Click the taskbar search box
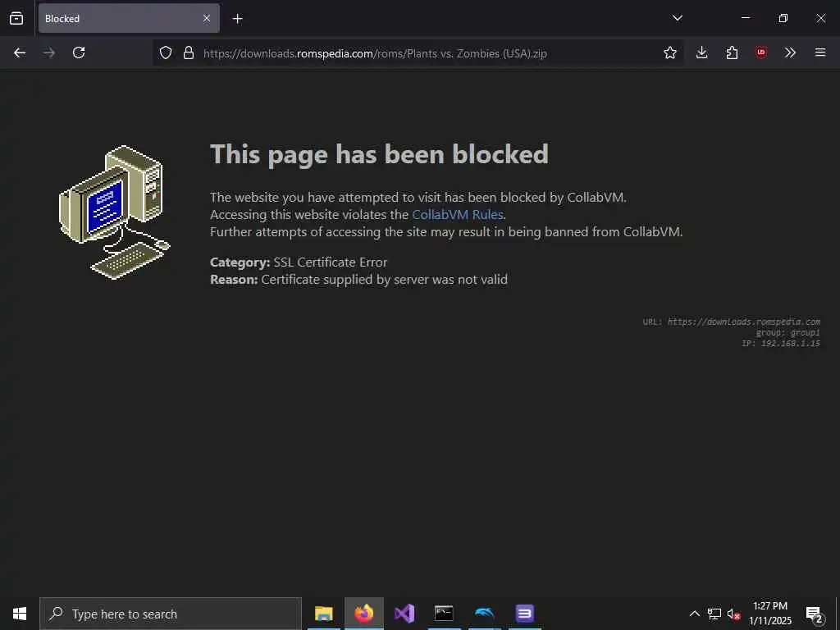The height and width of the screenshot is (630, 840). [x=171, y=614]
